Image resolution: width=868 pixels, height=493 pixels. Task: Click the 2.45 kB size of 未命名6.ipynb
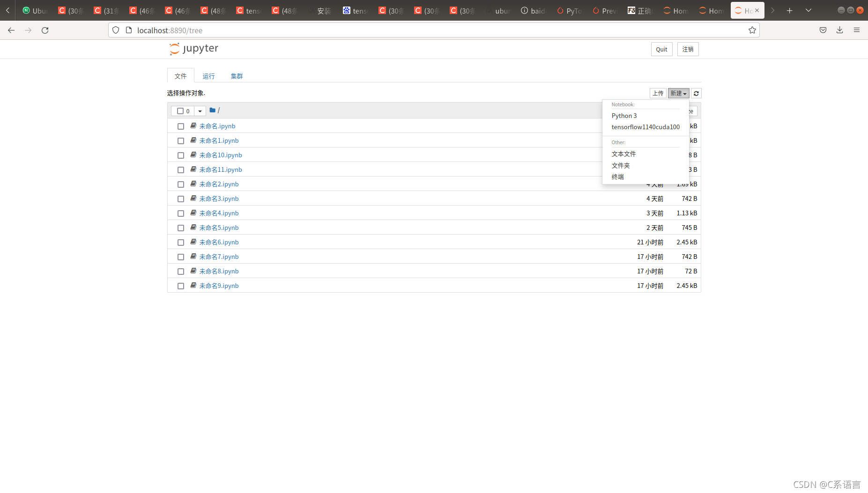pos(687,242)
